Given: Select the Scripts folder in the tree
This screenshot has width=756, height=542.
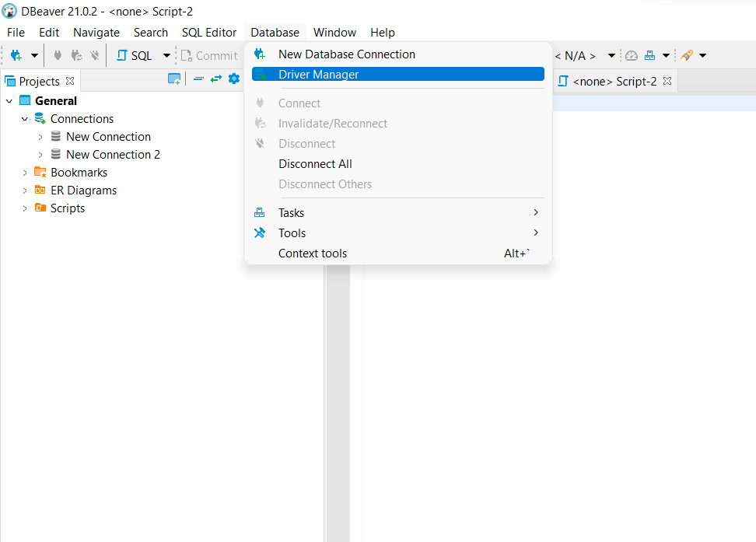Looking at the screenshot, I should [66, 208].
